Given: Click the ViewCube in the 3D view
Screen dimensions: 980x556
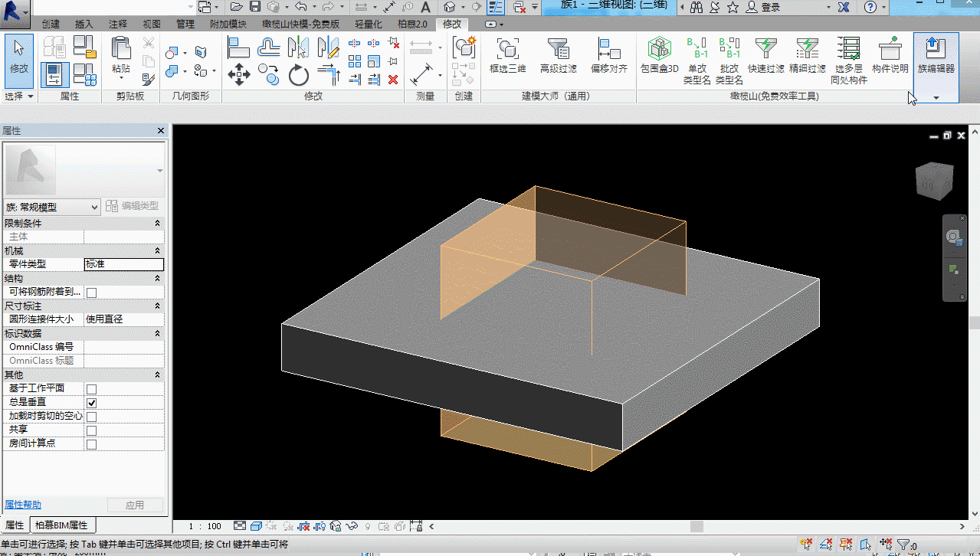Looking at the screenshot, I should pos(934,181).
